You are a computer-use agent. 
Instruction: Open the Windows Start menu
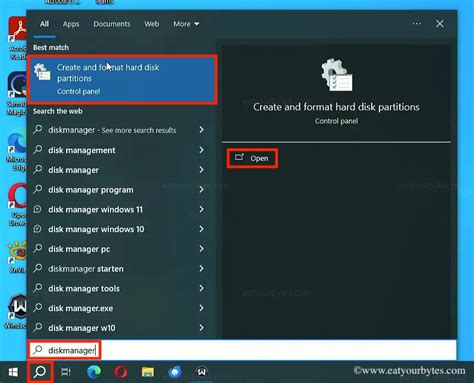point(13,372)
